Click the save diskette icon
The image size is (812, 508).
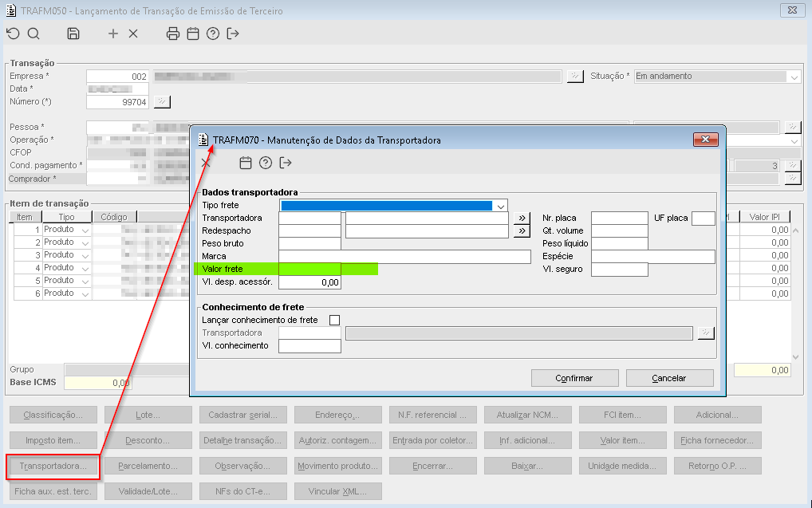[73, 33]
